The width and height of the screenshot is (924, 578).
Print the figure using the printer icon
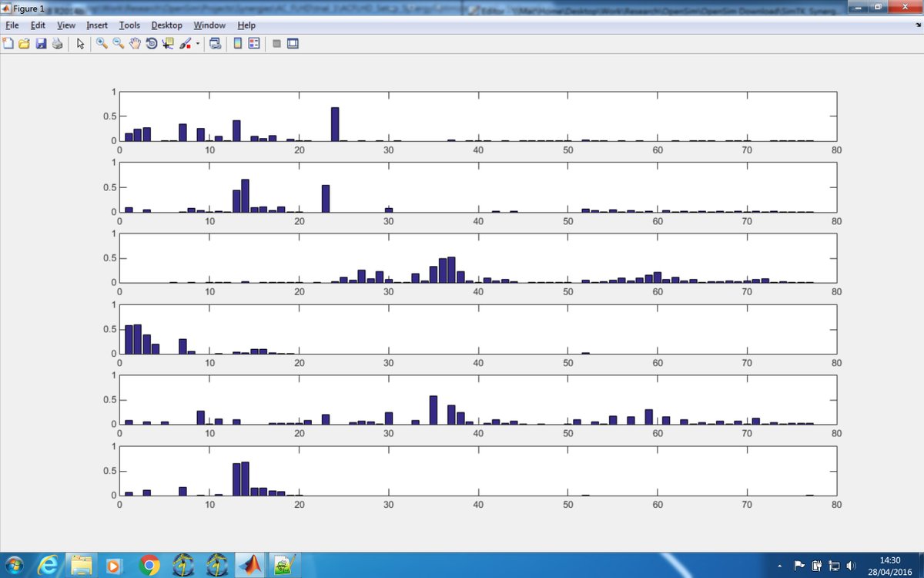tap(57, 43)
